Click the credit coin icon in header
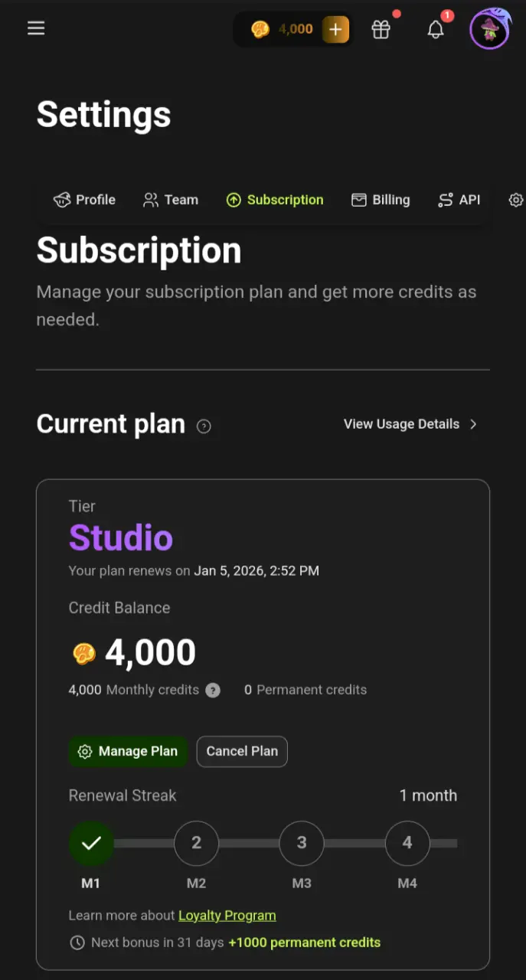Viewport: 526px width, 980px height. coord(260,29)
